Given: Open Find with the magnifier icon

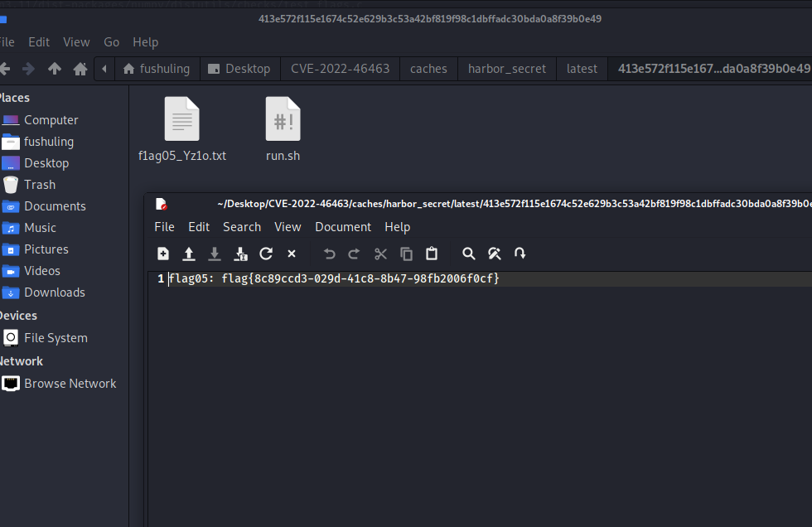Looking at the screenshot, I should (x=469, y=254).
